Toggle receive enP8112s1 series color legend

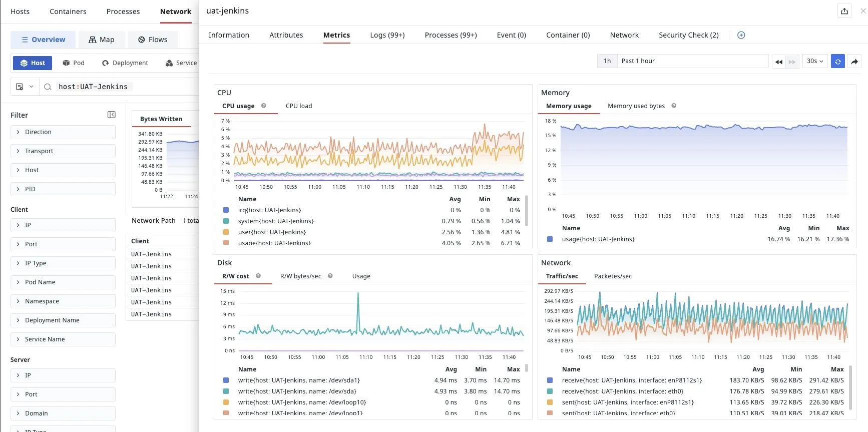pyautogui.click(x=550, y=380)
